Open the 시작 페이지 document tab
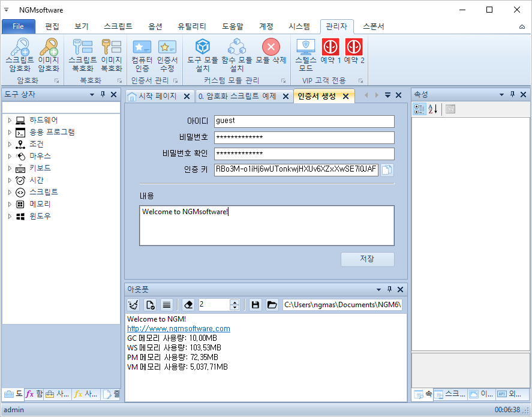This screenshot has height=417, width=532. (157, 96)
